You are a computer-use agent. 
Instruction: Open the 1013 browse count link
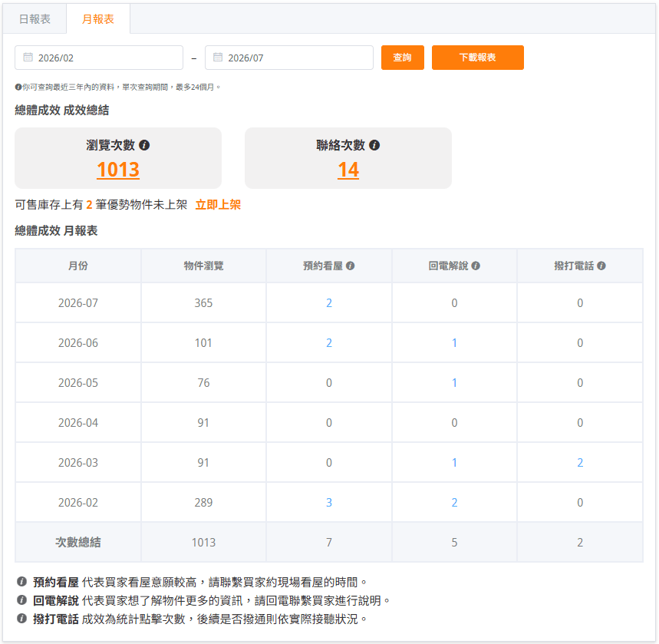(118, 170)
